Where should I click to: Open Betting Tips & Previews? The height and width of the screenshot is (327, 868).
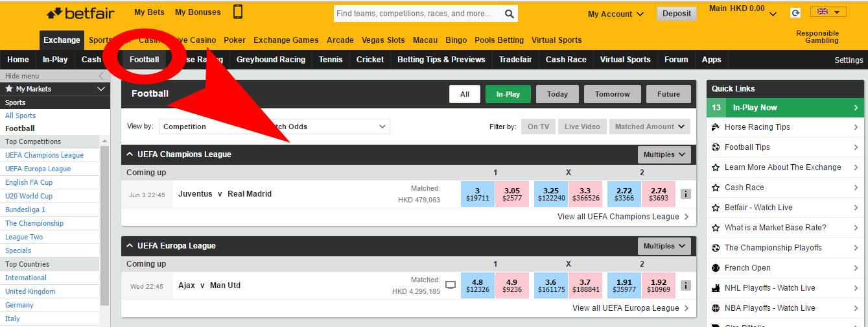(x=441, y=59)
